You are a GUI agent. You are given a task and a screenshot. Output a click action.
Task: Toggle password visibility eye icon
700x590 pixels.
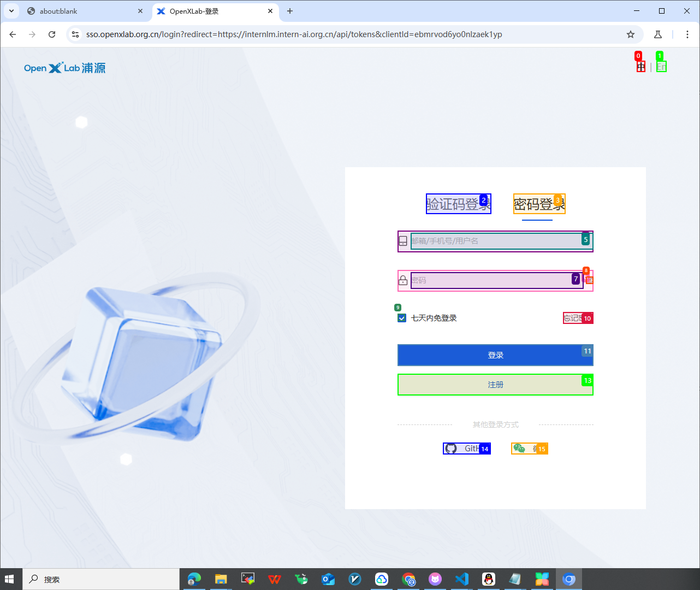coord(589,280)
